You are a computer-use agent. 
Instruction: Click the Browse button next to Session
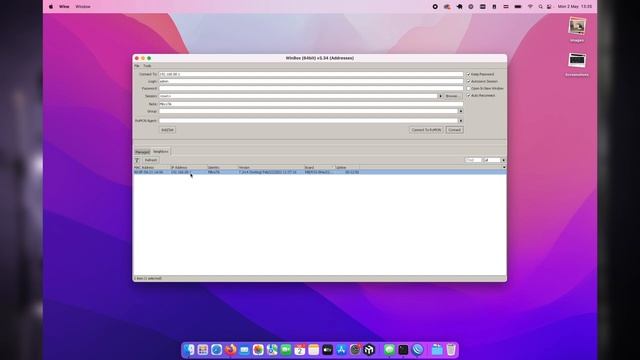[x=453, y=96]
